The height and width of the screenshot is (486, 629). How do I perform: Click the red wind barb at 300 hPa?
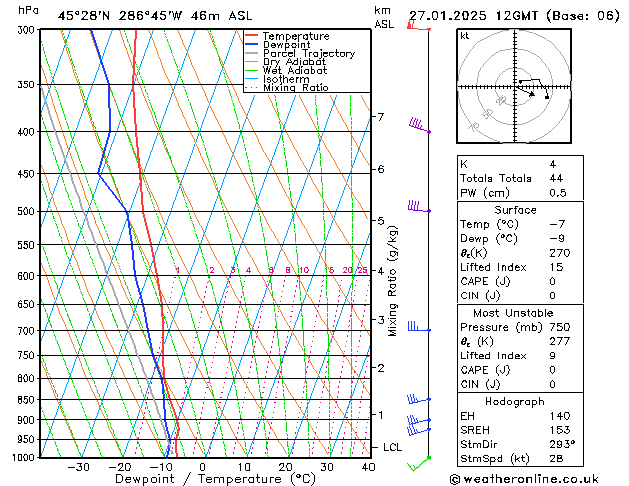pyautogui.click(x=419, y=26)
